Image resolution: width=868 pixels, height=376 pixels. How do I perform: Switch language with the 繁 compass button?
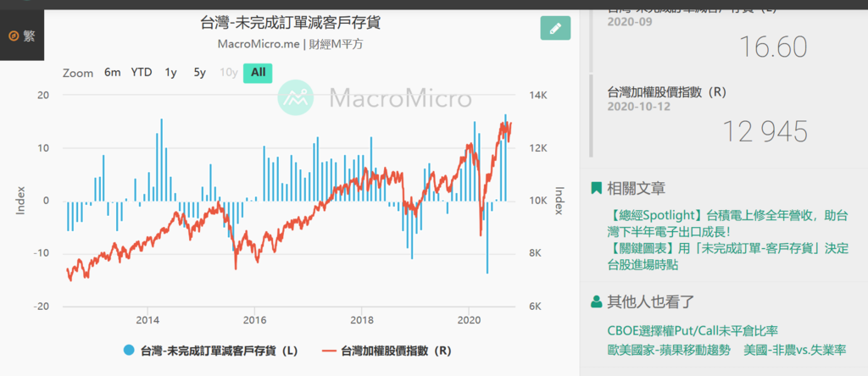pyautogui.click(x=22, y=36)
